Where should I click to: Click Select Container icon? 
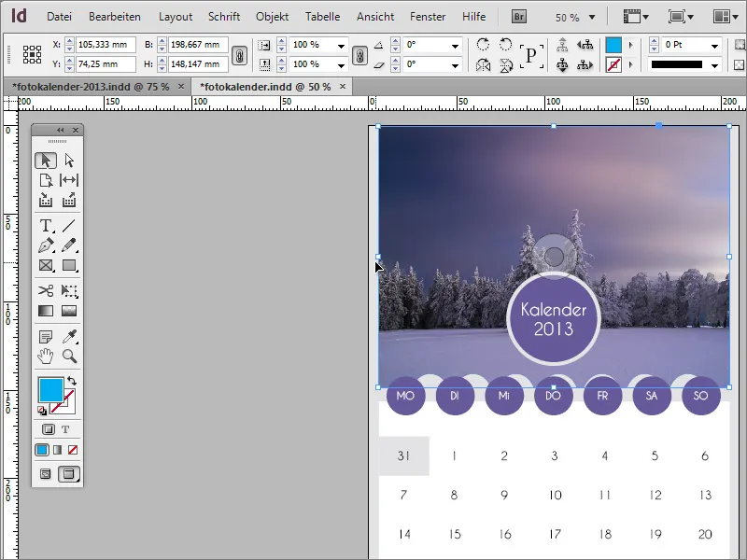point(563,45)
